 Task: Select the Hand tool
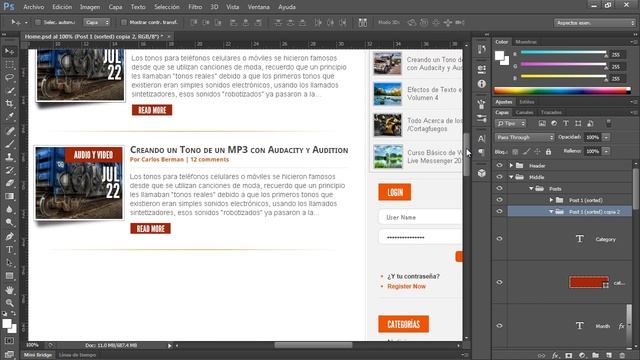pyautogui.click(x=9, y=289)
